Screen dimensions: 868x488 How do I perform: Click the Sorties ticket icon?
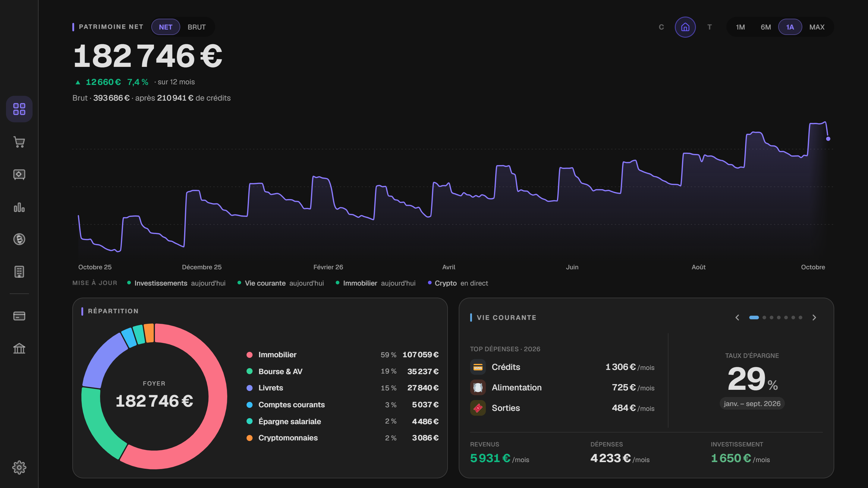[x=478, y=408]
